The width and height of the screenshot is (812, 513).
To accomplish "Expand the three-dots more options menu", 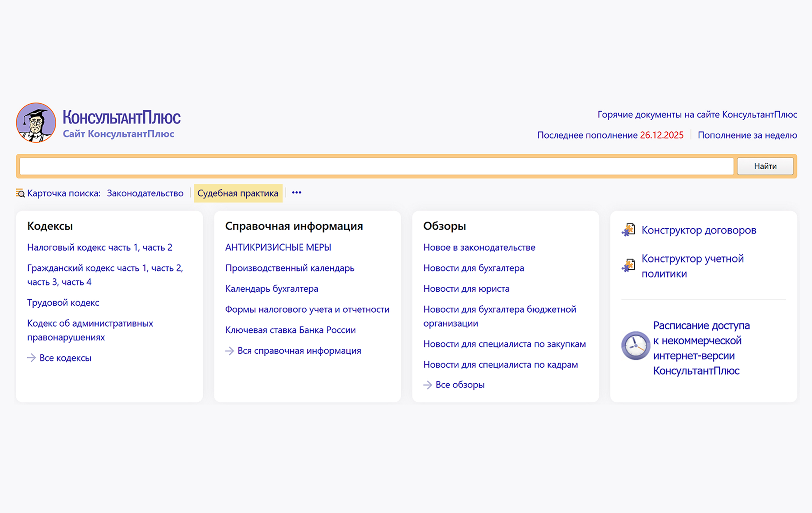I will 296,193.
